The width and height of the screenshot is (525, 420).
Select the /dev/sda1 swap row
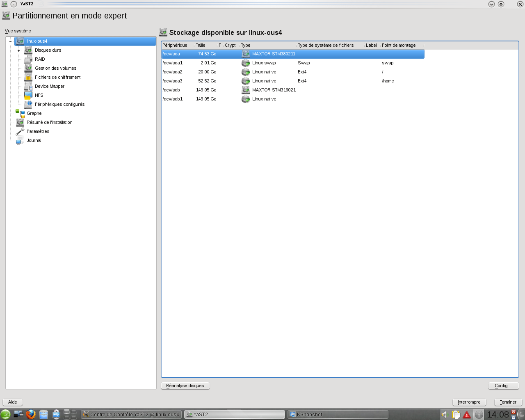293,63
